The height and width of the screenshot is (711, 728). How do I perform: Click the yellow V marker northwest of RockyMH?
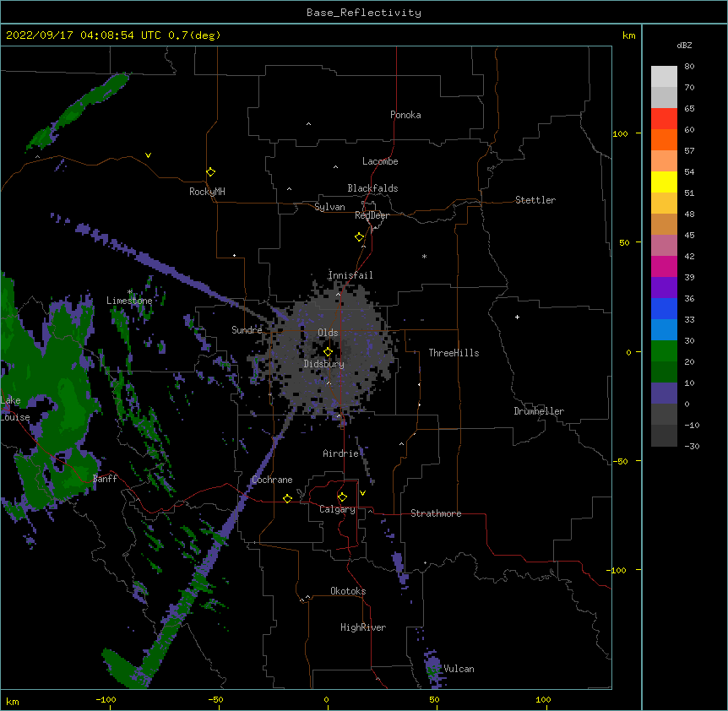pyautogui.click(x=148, y=155)
